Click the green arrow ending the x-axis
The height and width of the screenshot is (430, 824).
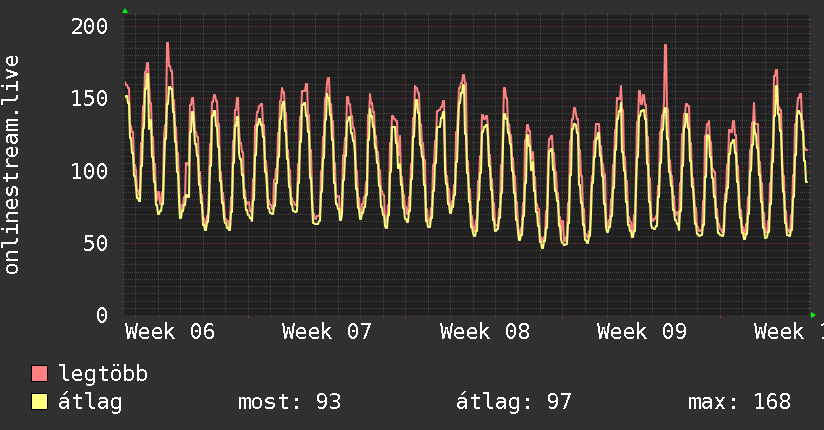pos(812,315)
